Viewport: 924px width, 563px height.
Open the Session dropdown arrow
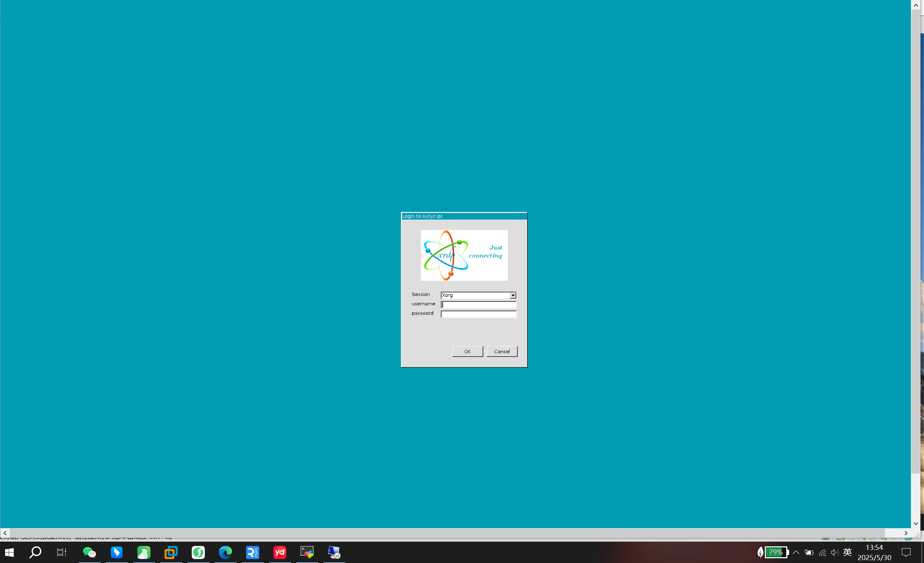[513, 295]
